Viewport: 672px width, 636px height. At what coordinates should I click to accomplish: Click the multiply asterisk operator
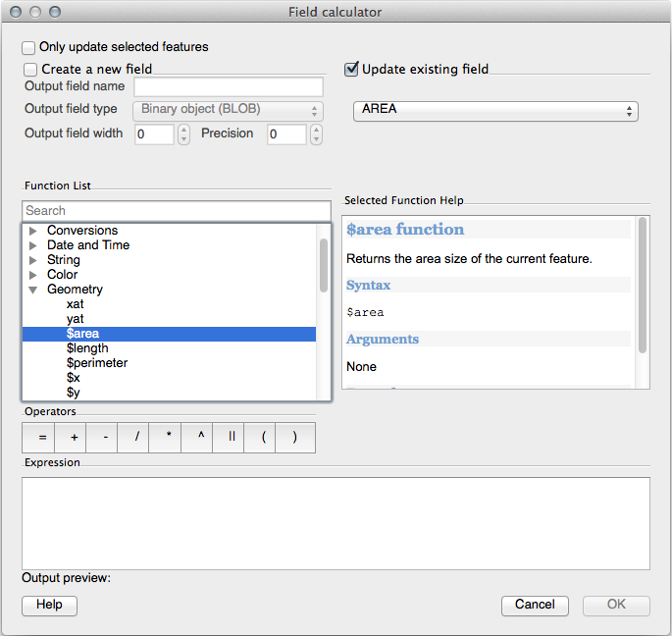[x=169, y=438]
